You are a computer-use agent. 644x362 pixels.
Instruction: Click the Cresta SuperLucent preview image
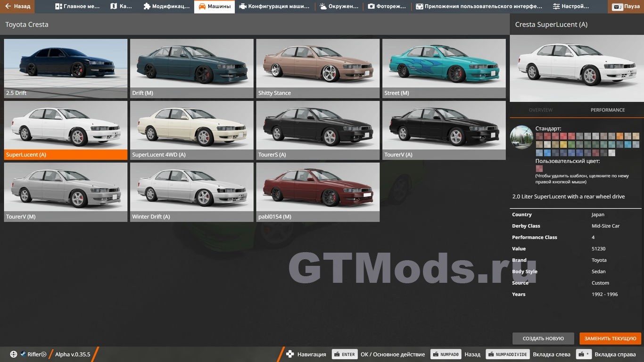click(577, 68)
